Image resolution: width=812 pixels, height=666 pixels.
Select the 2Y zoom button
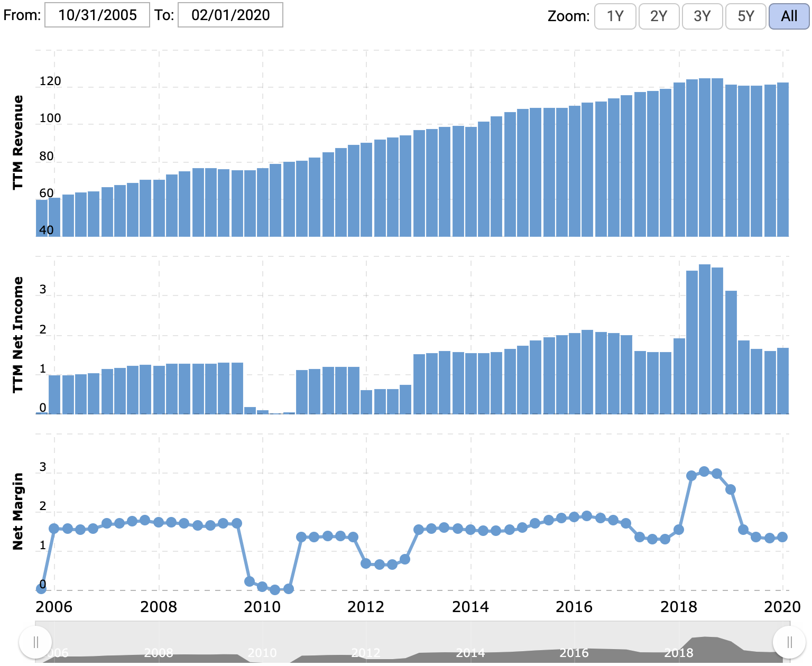coord(659,16)
